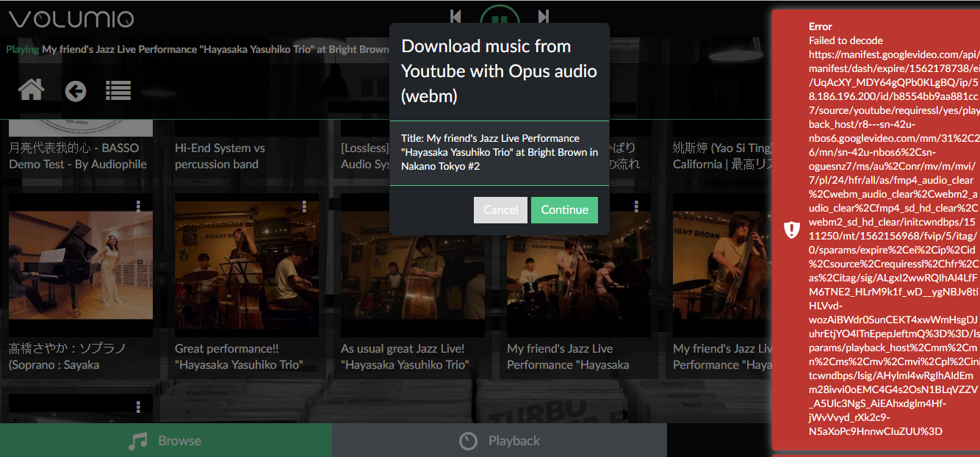Select '月亮代表我的心 - BASSO Demo Test' title
The height and width of the screenshot is (457, 980).
(x=78, y=156)
